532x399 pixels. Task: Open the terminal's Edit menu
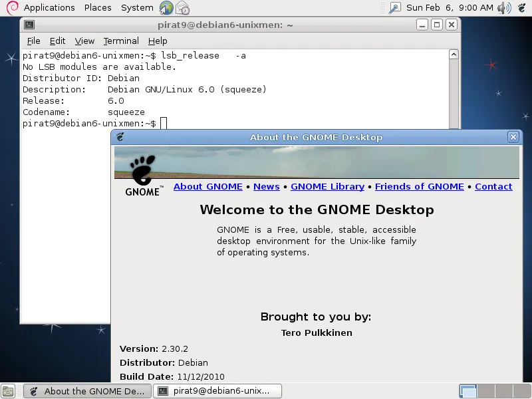[x=57, y=41]
